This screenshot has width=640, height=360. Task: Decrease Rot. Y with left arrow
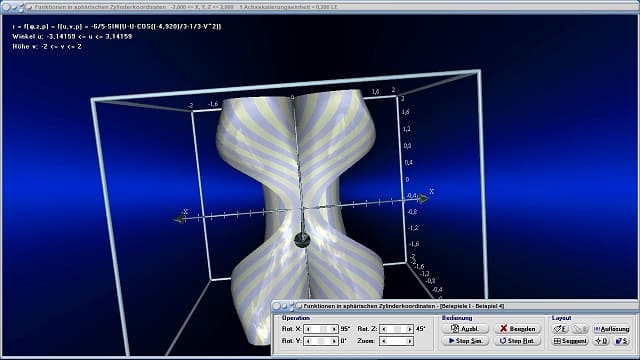pyautogui.click(x=308, y=341)
